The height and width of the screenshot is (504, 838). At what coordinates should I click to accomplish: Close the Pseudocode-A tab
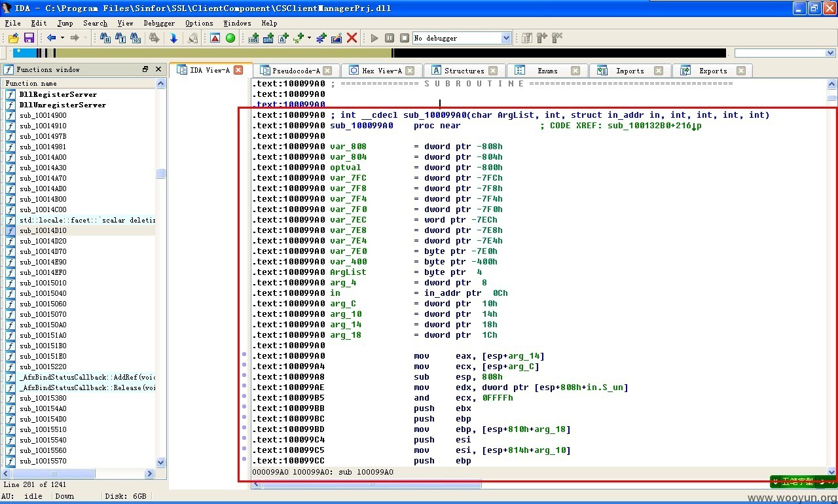coord(327,71)
